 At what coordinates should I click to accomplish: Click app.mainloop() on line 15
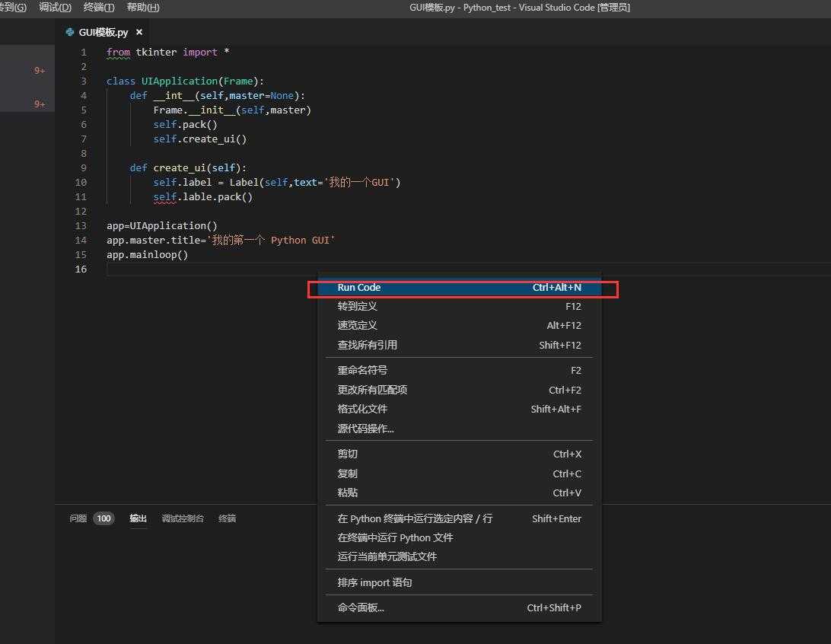coord(148,255)
